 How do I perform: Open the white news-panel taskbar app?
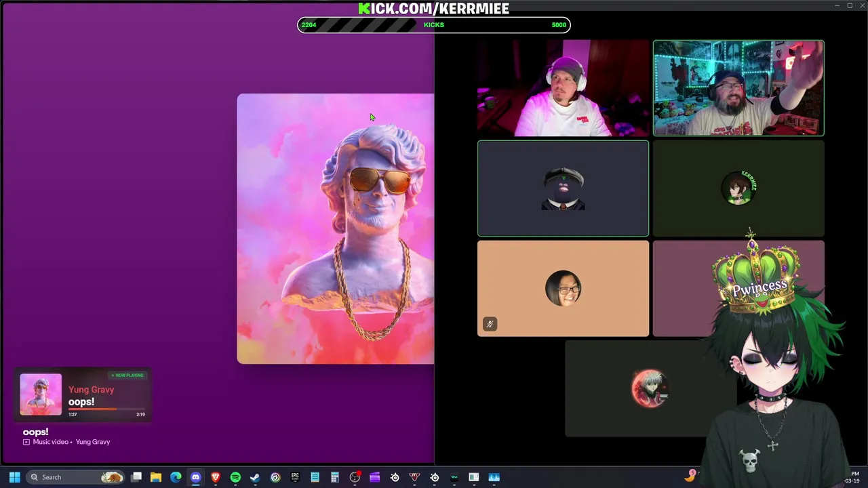(474, 477)
